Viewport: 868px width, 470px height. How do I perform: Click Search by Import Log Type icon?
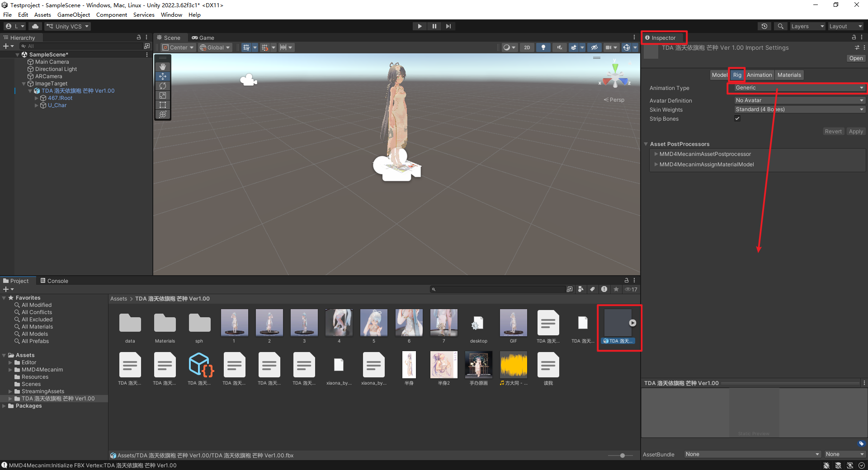(x=604, y=289)
